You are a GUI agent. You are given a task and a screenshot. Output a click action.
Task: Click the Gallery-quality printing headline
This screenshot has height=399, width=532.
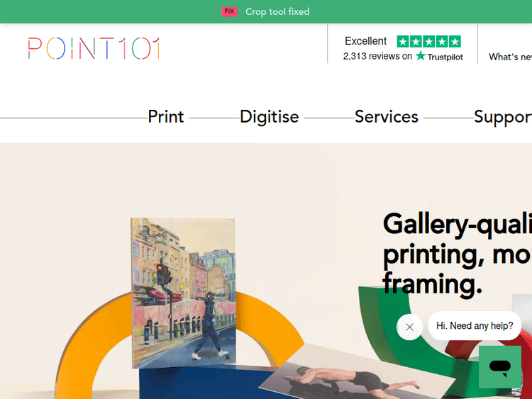(x=457, y=254)
